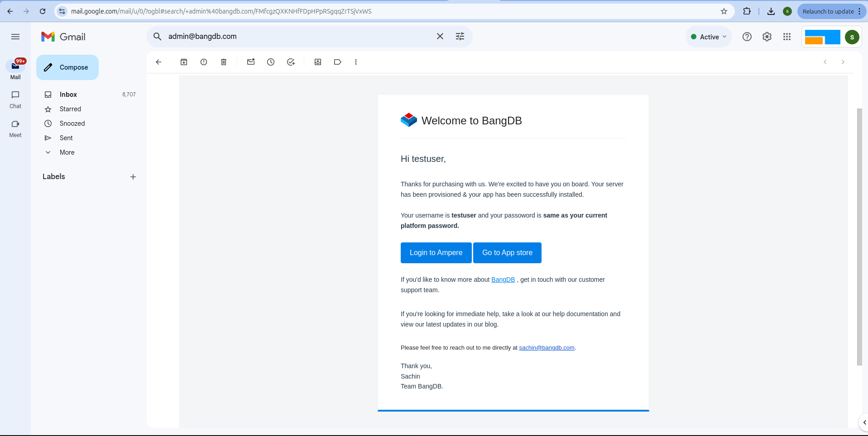Click the Compose button
Screen dimensions: 868x436
(x=67, y=67)
